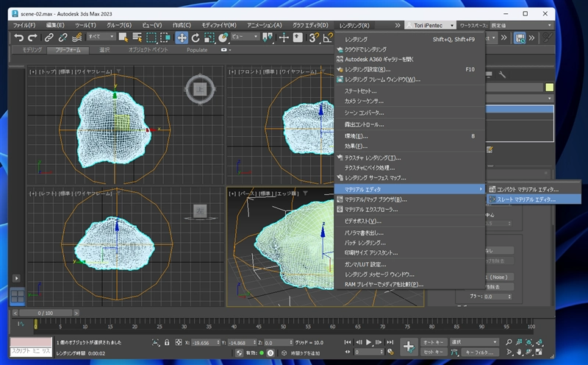Open workspace selector dropdown 既定値
Image resolution: width=588 pixels, height=365 pixels.
tap(522, 25)
